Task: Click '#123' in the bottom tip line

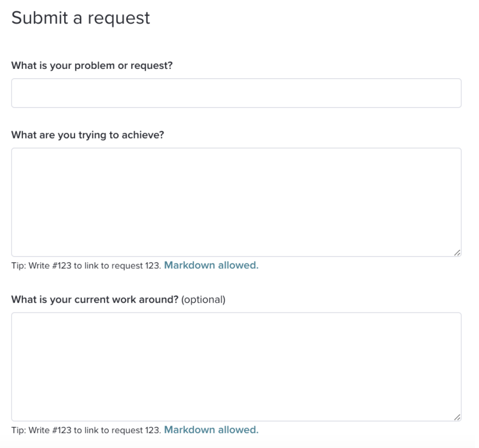Action: 62,430
